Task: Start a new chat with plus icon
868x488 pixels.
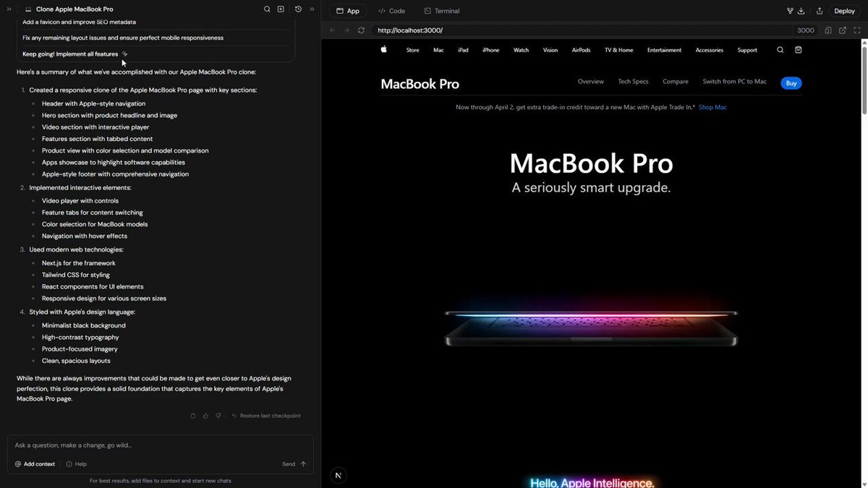Action: (x=281, y=9)
